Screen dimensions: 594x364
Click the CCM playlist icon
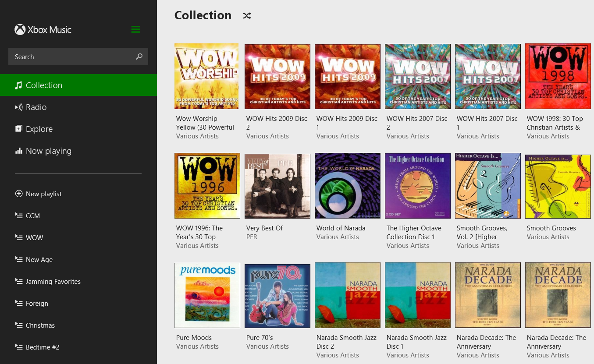[19, 216]
